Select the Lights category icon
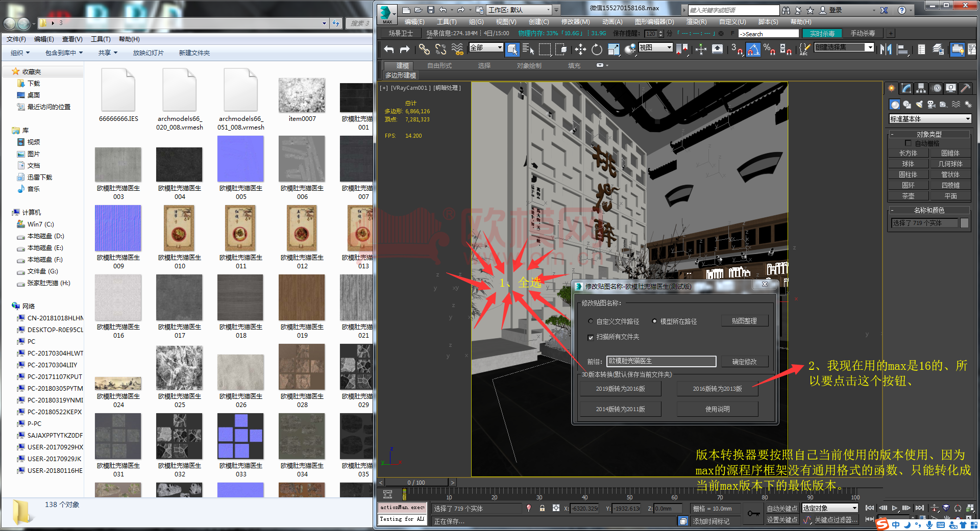The height and width of the screenshot is (531, 980). [919, 105]
